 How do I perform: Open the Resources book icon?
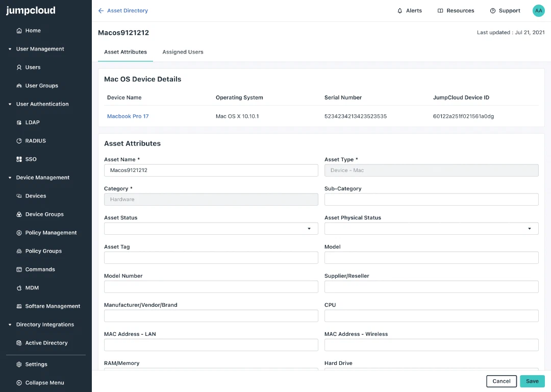(440, 11)
